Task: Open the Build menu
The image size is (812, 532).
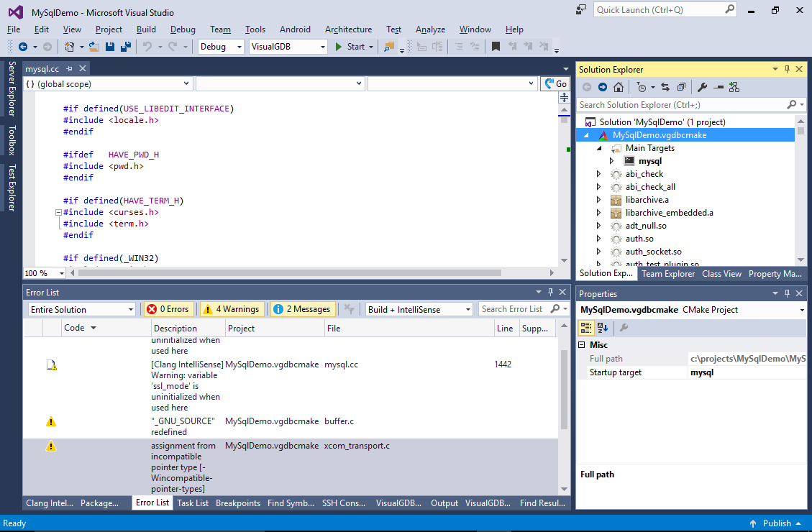Action: point(146,29)
